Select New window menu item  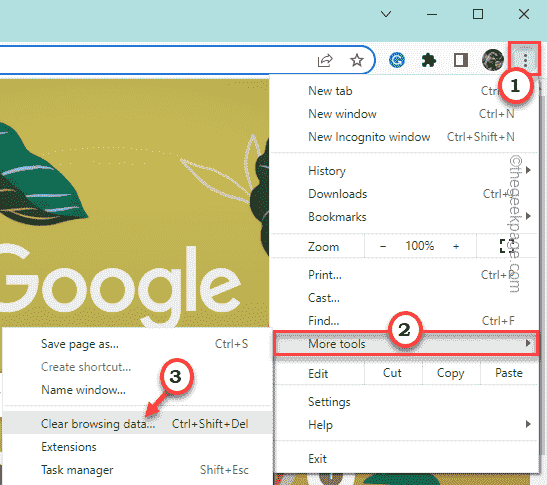click(405, 114)
